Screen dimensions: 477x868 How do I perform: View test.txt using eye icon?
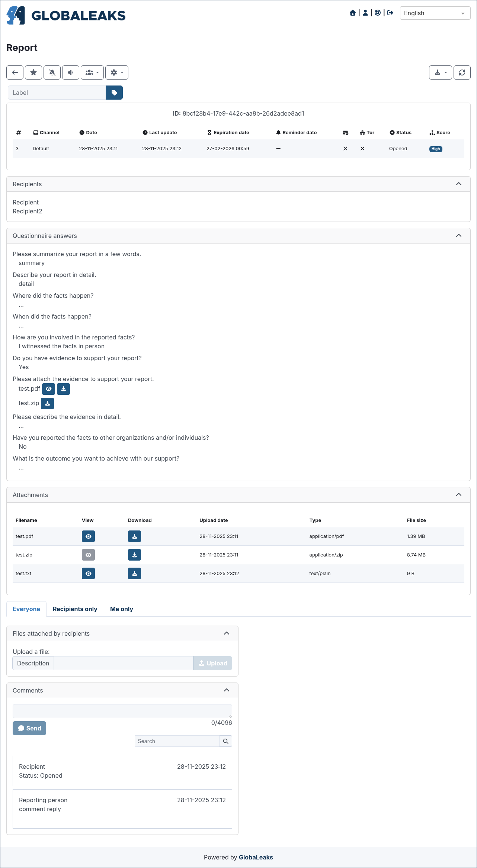click(88, 574)
